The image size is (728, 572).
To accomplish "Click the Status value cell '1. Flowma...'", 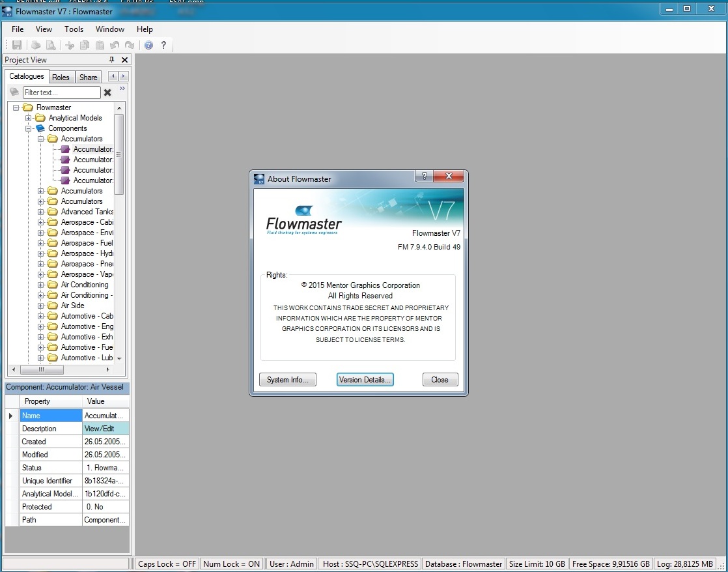I will point(105,468).
